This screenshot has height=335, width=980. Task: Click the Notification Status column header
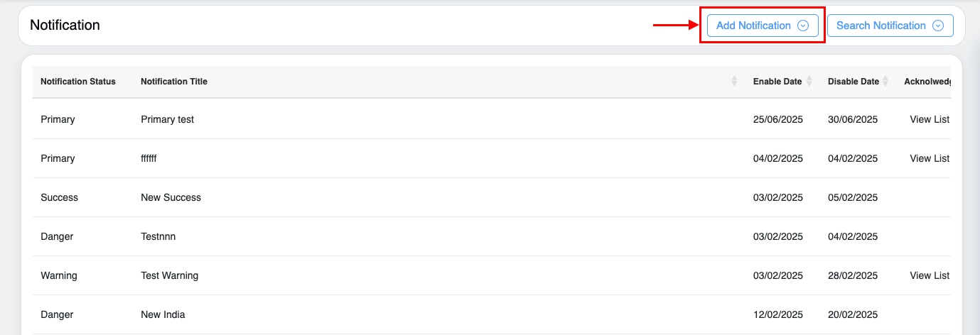point(78,82)
